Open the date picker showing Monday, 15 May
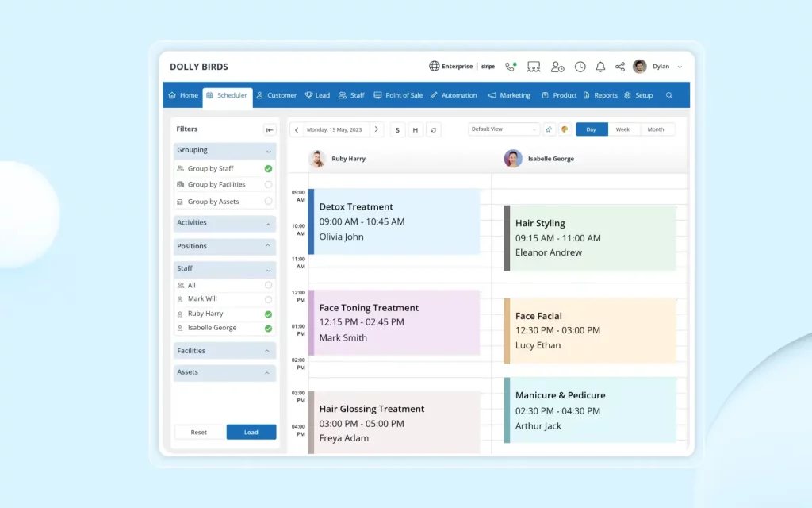The height and width of the screenshot is (508, 812). pyautogui.click(x=335, y=129)
